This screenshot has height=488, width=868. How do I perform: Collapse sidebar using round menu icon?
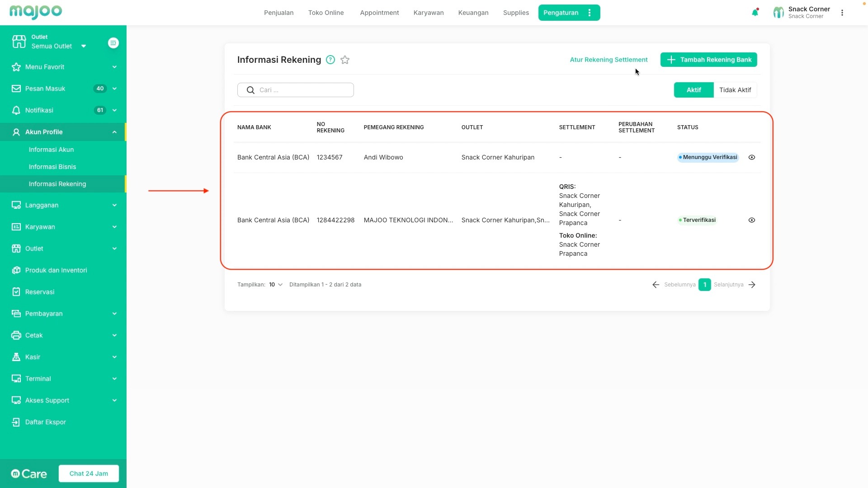point(113,43)
